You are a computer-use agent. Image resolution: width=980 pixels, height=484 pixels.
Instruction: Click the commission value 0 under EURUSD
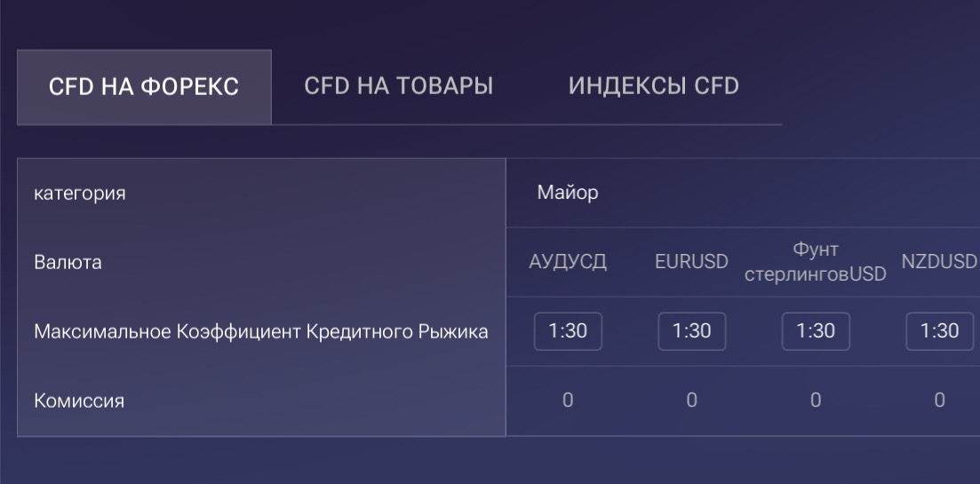tap(691, 401)
